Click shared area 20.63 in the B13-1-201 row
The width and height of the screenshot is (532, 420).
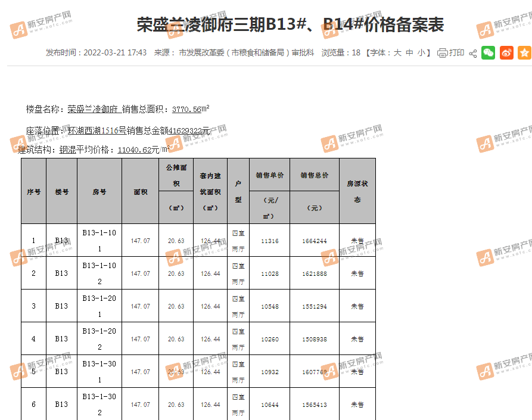point(176,307)
